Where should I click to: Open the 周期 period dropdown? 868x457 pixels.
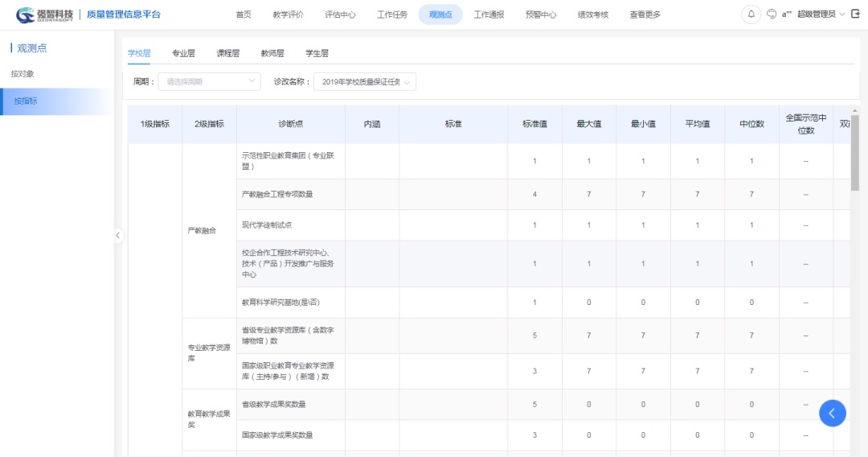(x=208, y=81)
